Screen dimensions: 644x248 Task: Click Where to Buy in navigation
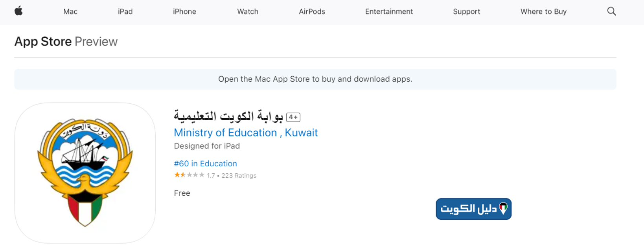pyautogui.click(x=543, y=12)
